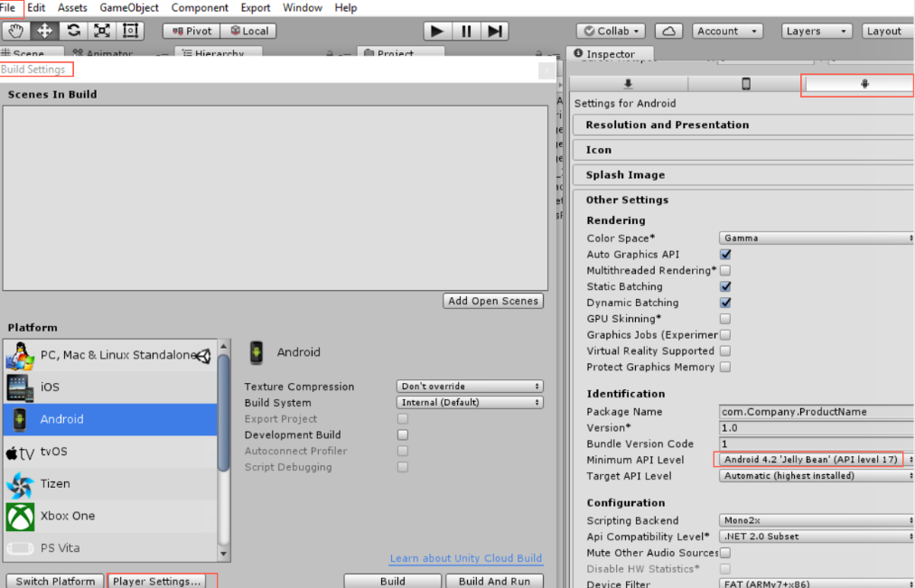The image size is (915, 588).
Task: Open Build System dropdown
Action: [x=470, y=403]
